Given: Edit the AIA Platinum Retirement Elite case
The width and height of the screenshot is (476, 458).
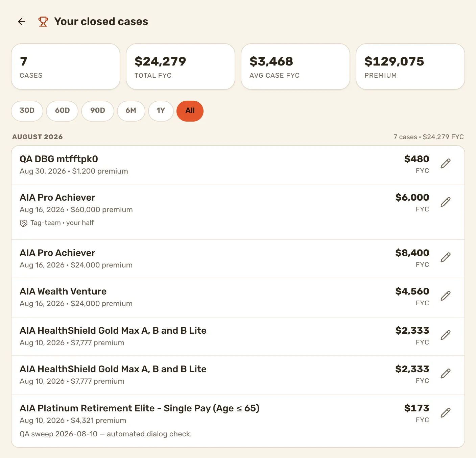Looking at the screenshot, I should [446, 413].
